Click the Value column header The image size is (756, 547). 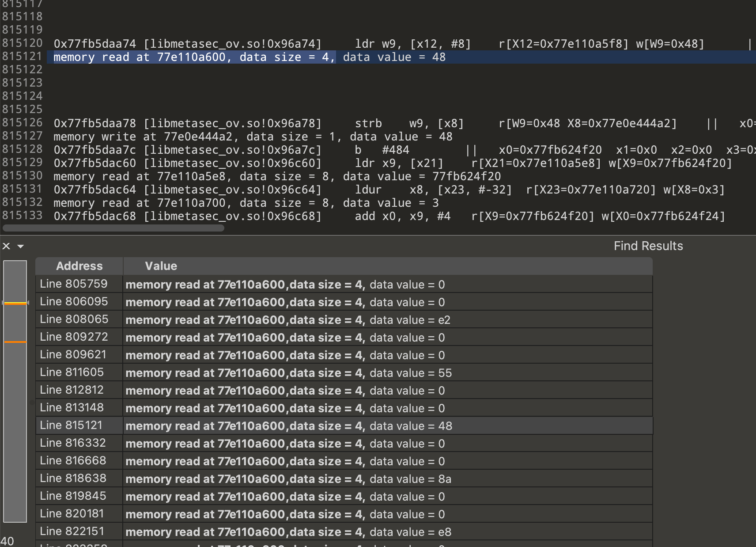pos(161,266)
